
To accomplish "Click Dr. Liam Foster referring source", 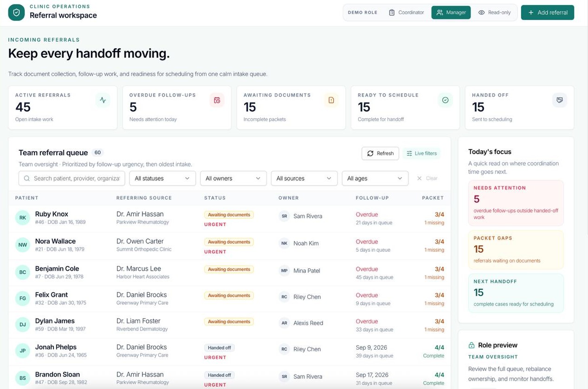I will (138, 321).
